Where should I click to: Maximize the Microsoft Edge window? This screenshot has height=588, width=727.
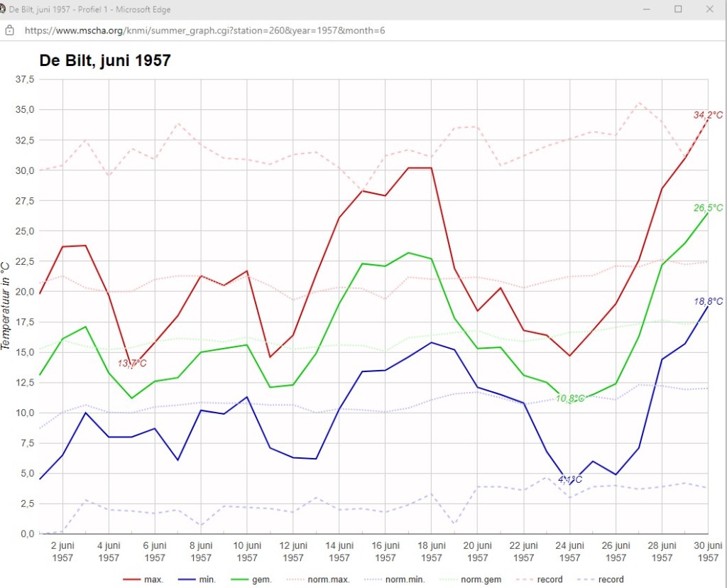point(678,9)
